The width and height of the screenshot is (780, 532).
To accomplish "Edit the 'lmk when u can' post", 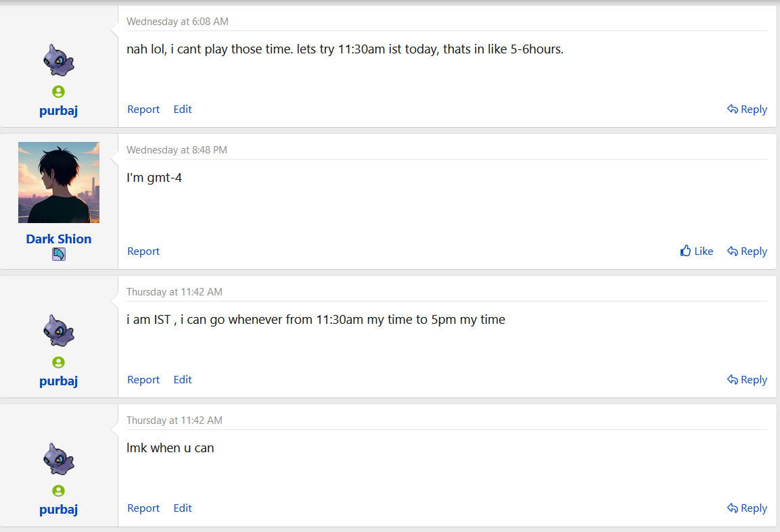I will (183, 508).
